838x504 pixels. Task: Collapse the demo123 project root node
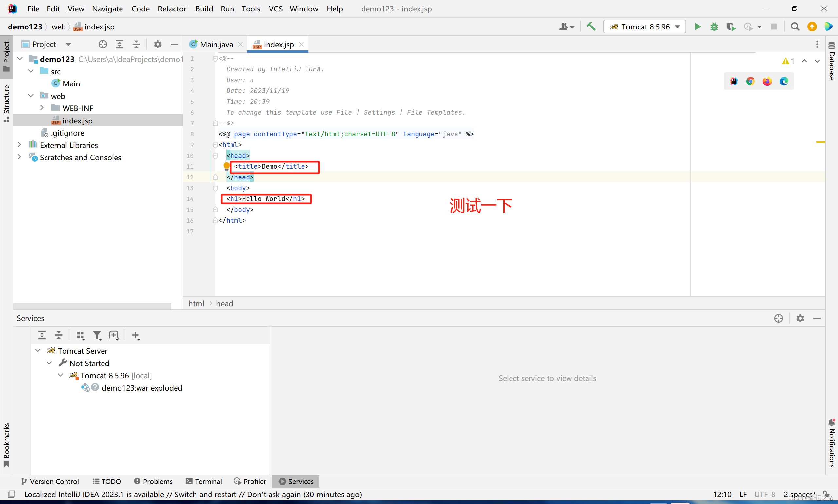tap(20, 59)
